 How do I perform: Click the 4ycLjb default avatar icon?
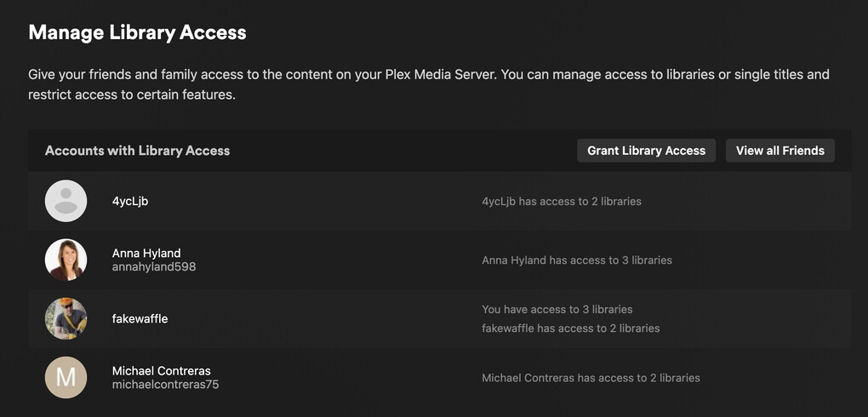click(66, 202)
